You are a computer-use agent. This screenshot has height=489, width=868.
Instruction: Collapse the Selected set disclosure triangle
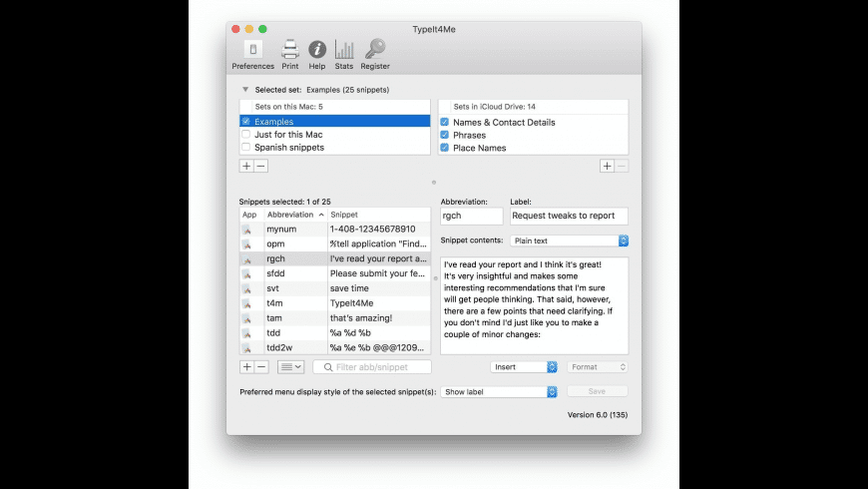tap(245, 89)
